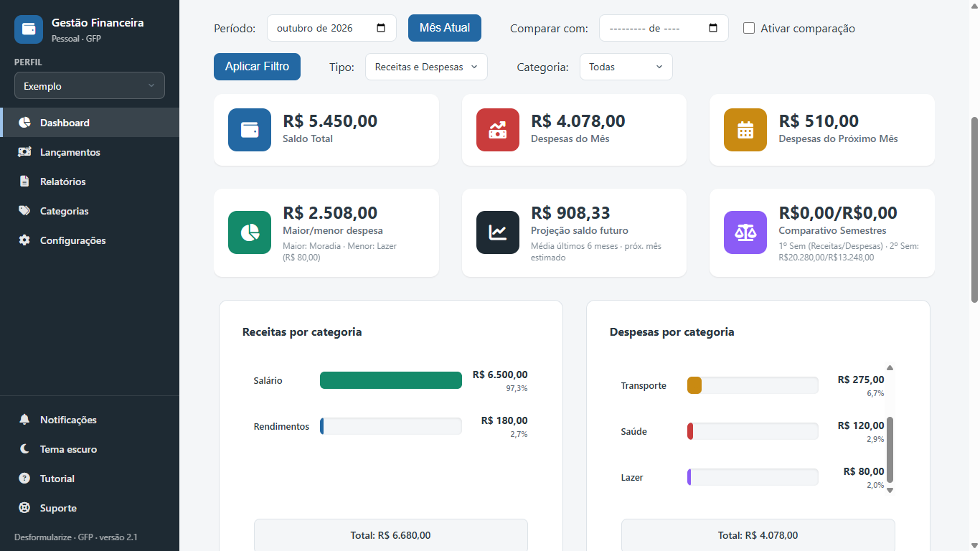
Task: Click the blue wallet icon on Saldo Total
Action: (250, 130)
